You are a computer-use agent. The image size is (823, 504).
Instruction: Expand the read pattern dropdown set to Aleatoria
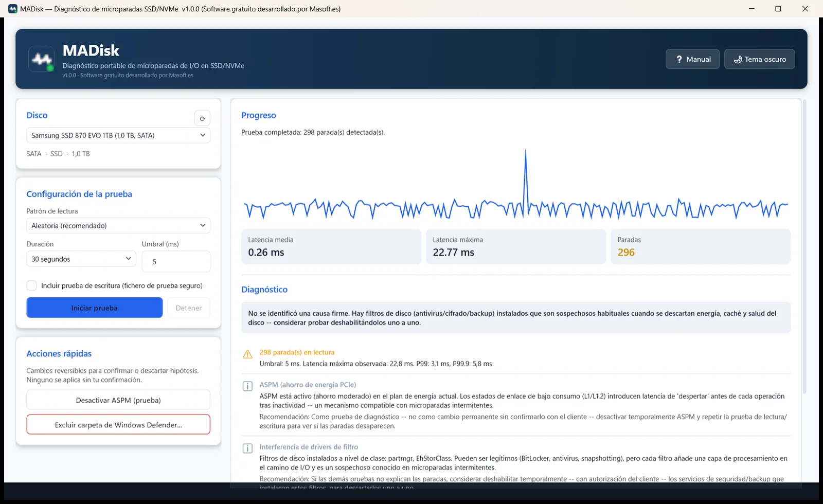click(x=118, y=225)
